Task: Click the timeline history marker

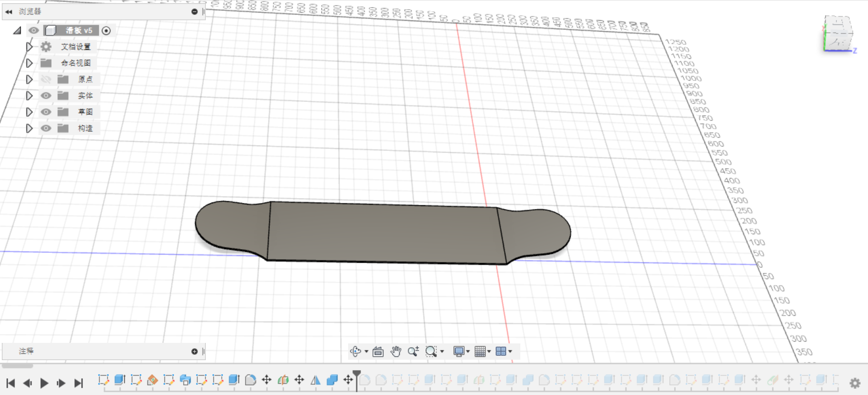Action: coord(357,380)
